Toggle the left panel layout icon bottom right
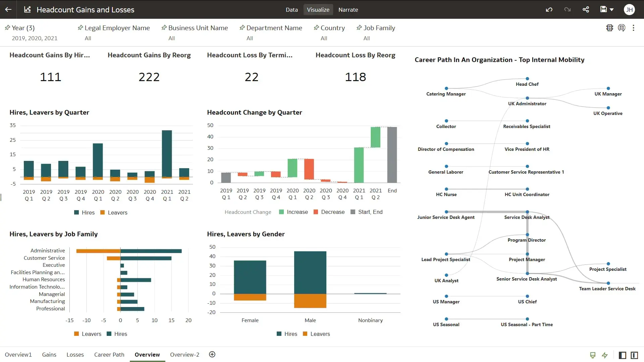Screen dimensions: 644x362 (622, 355)
